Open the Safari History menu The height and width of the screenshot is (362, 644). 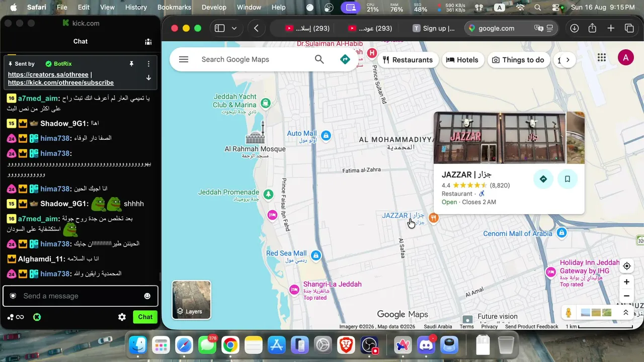(136, 8)
